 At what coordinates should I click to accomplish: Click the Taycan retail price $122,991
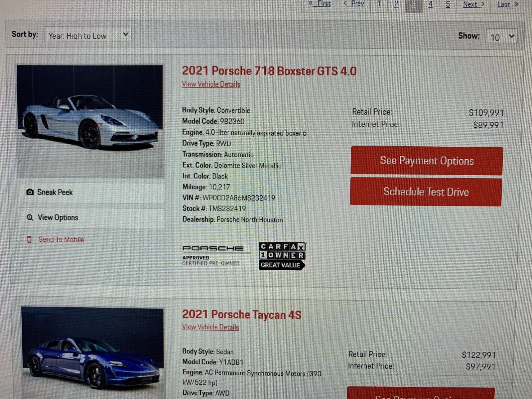coord(478,355)
